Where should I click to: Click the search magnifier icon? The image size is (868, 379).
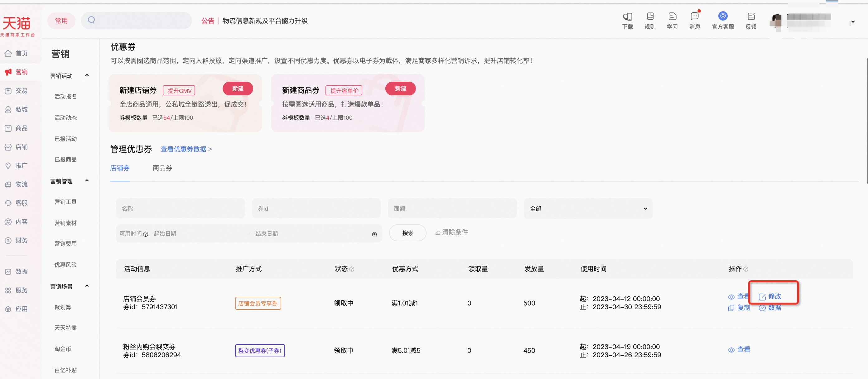(91, 20)
